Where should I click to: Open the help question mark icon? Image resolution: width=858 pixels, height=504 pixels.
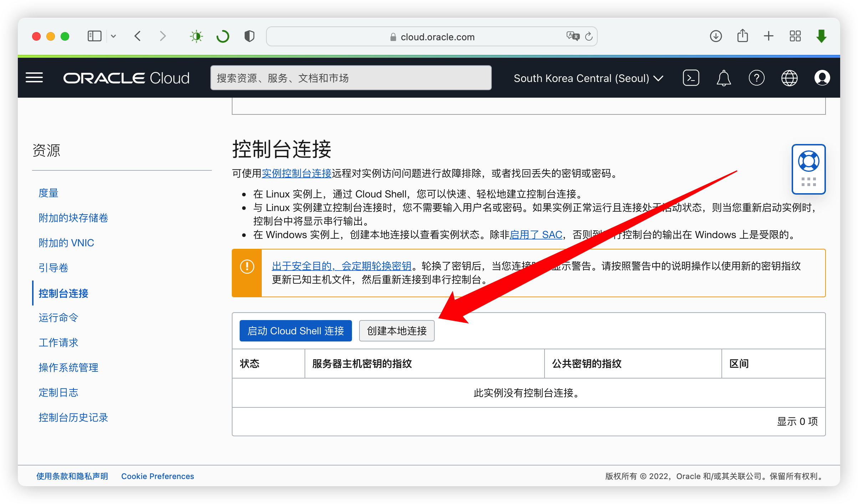coord(756,78)
